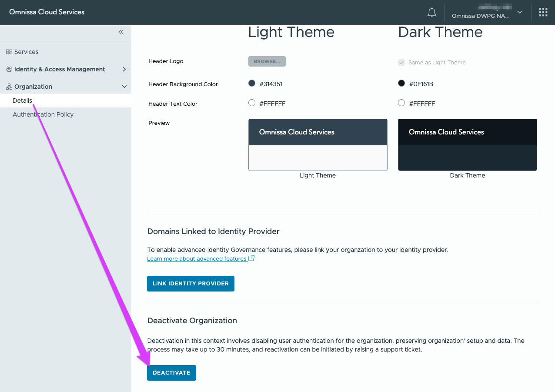
Task: Pick Dark Theme header background color #0F161B
Action: (x=401, y=84)
